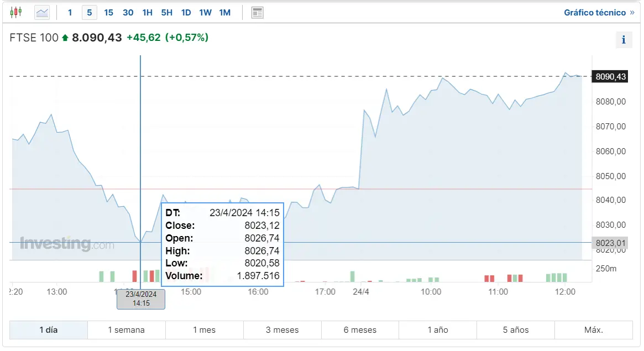Click the double chevron beside Gráfico técnico

tap(632, 13)
